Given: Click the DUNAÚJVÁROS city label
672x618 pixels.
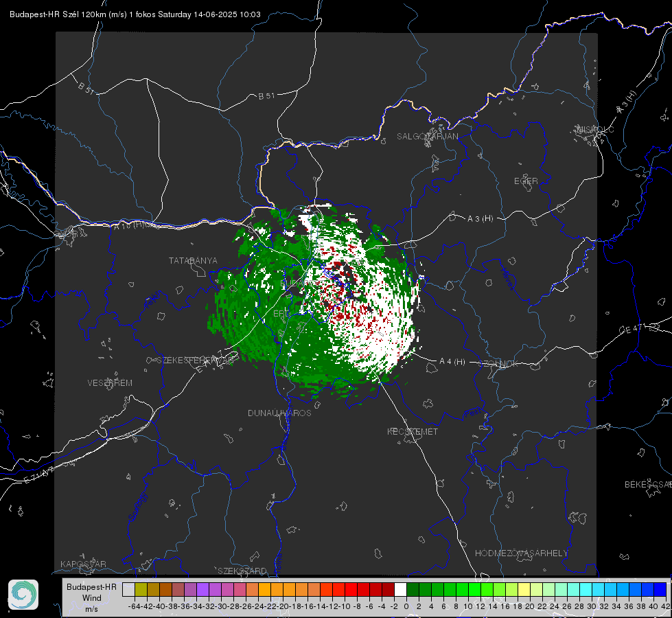Looking at the screenshot, I should click(279, 413).
